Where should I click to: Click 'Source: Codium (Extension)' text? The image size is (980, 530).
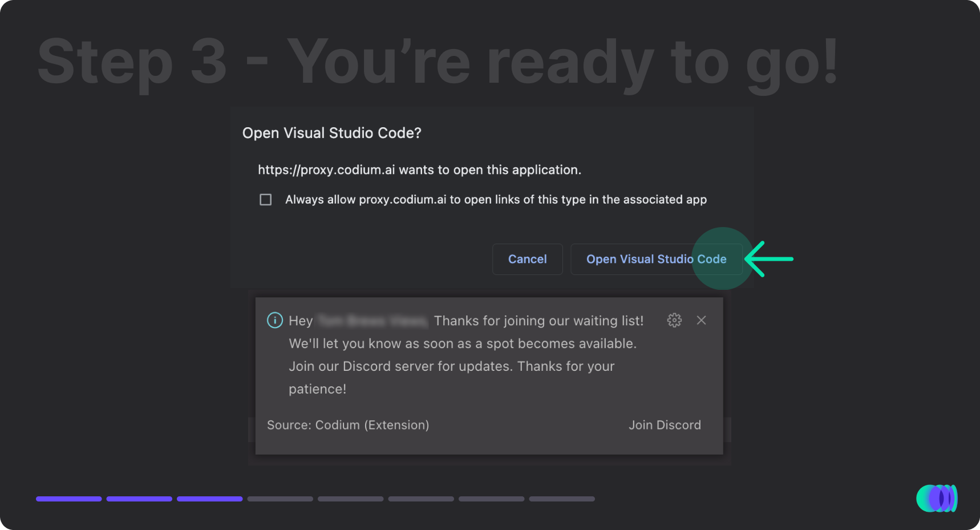[x=348, y=425]
